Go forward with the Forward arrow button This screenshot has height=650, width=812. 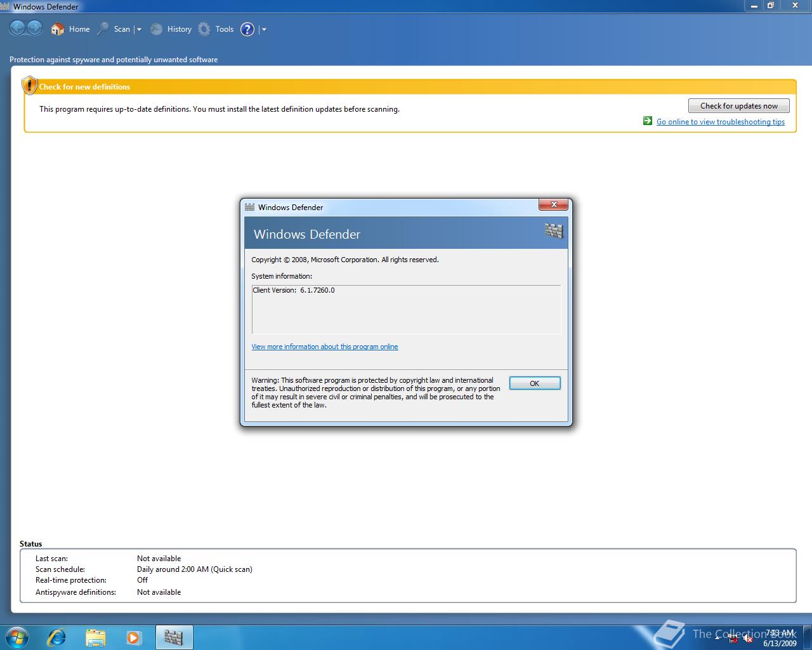(34, 29)
